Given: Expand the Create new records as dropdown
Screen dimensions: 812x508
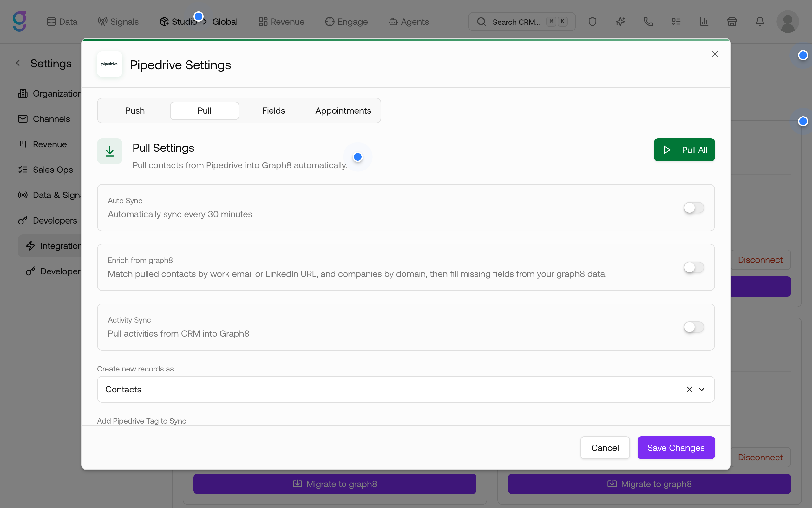Looking at the screenshot, I should [x=702, y=389].
